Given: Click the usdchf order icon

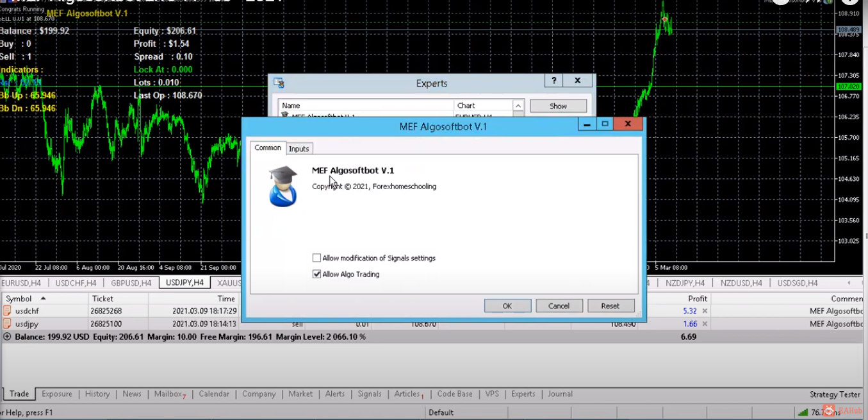Looking at the screenshot, I should point(7,311).
